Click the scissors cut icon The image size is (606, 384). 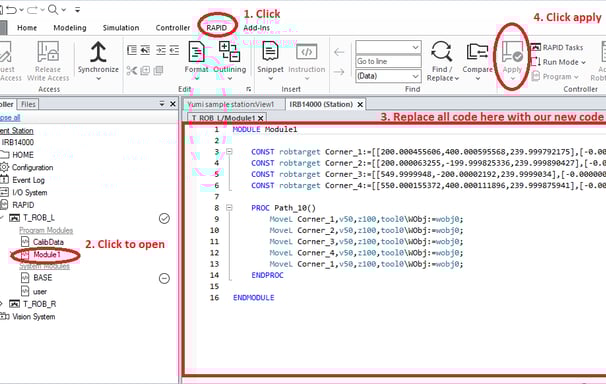pos(132,70)
